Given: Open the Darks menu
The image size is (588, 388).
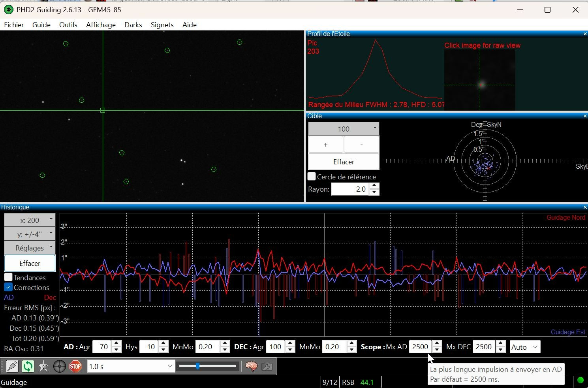Looking at the screenshot, I should 133,24.
